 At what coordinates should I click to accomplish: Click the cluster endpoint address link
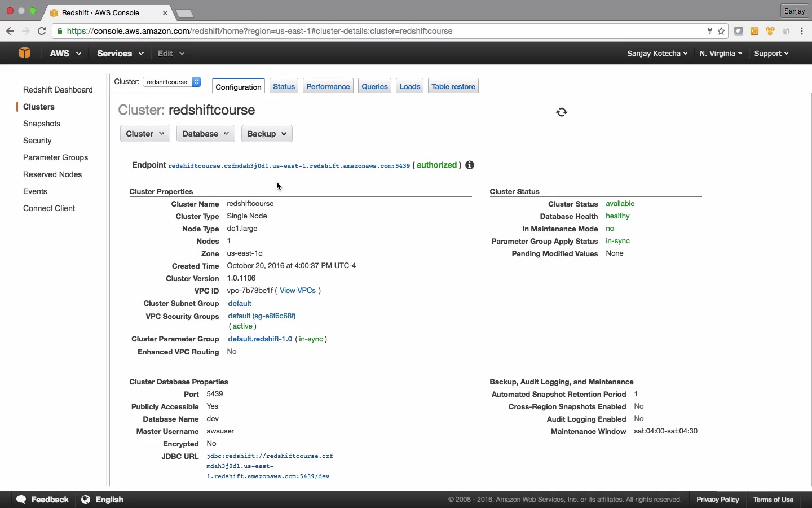(289, 166)
